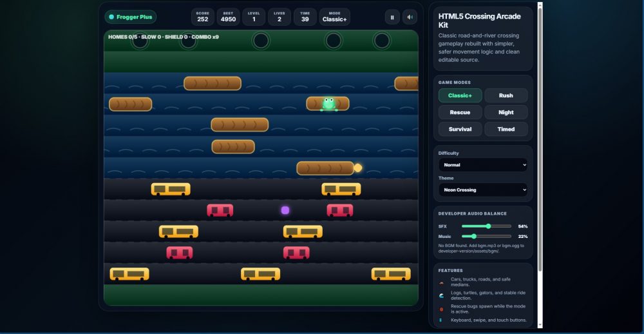Click the Frogger Plus title badge
Viewport: 644px width, 334px height.
(131, 17)
